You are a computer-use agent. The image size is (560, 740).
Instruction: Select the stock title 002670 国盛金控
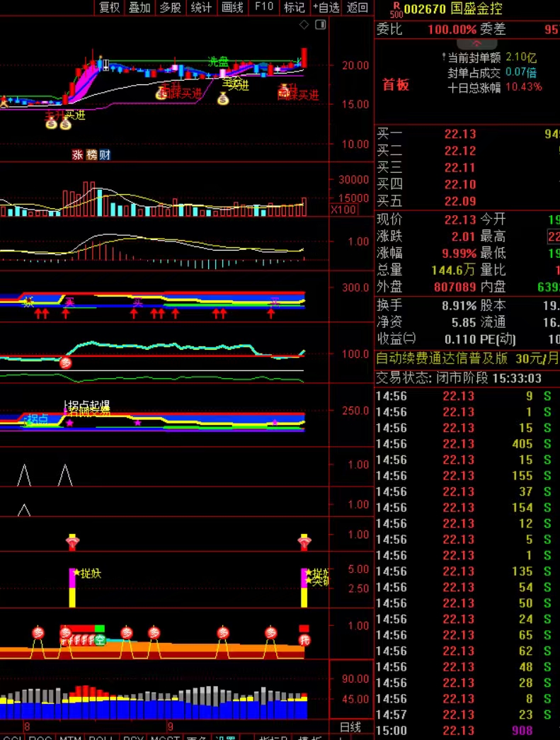pos(453,8)
